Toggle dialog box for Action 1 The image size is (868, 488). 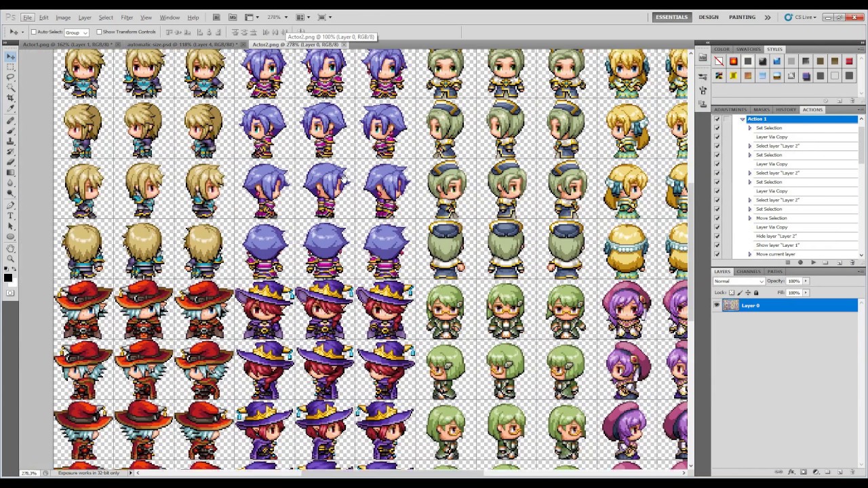point(725,119)
